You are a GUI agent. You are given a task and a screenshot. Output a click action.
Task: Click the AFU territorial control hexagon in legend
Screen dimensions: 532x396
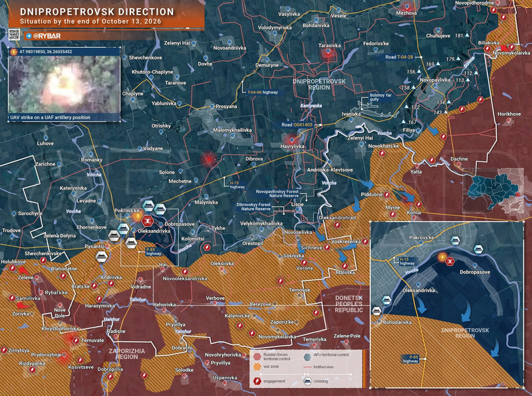pyautogui.click(x=307, y=357)
